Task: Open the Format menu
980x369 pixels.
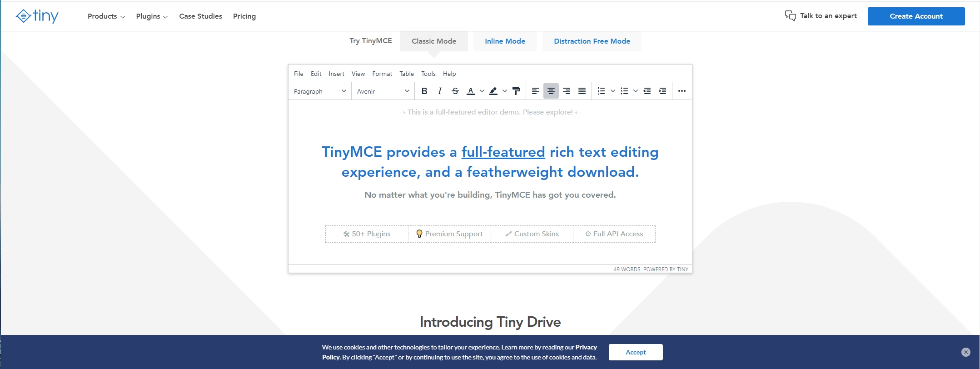Action: click(382, 74)
